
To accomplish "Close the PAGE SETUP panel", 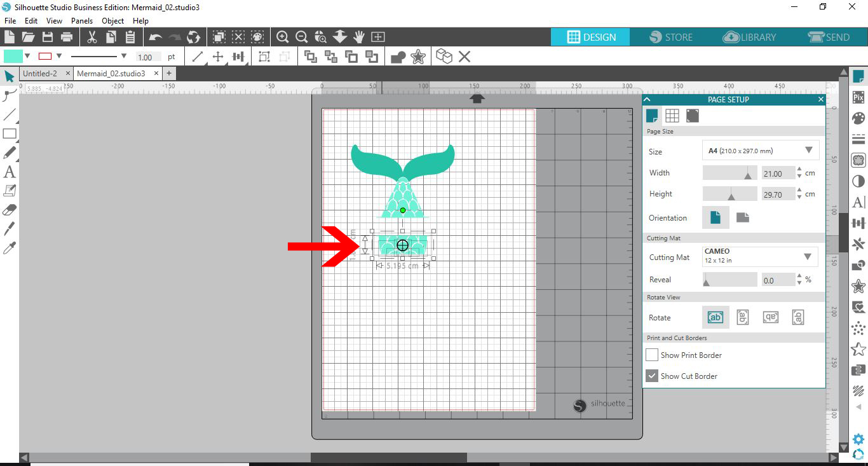I will pyautogui.click(x=820, y=99).
